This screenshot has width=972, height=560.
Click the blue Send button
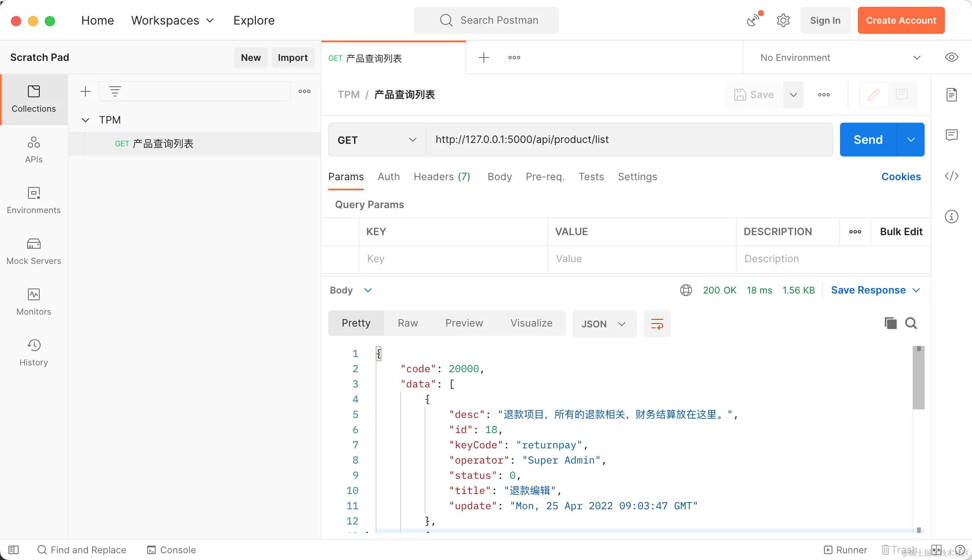point(868,140)
